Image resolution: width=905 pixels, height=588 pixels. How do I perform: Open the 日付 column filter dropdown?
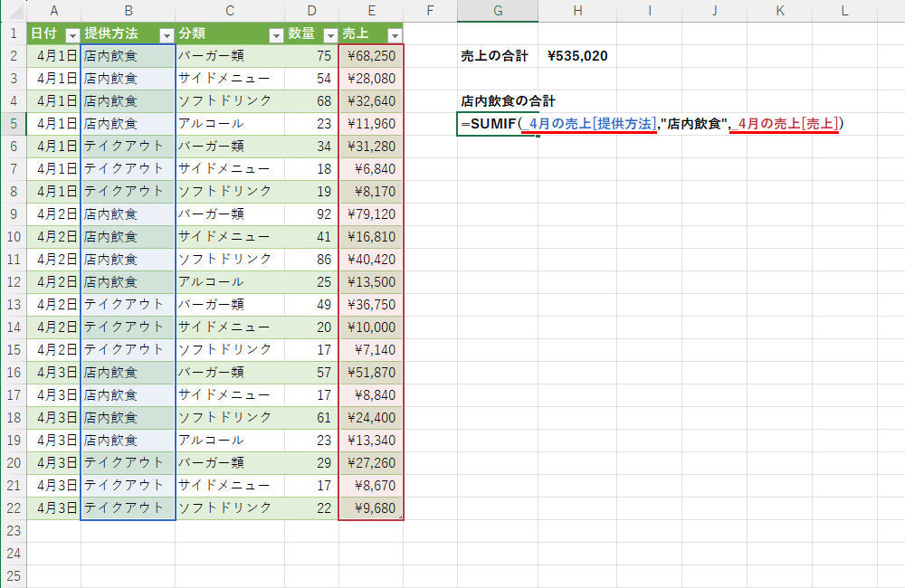coord(72,34)
